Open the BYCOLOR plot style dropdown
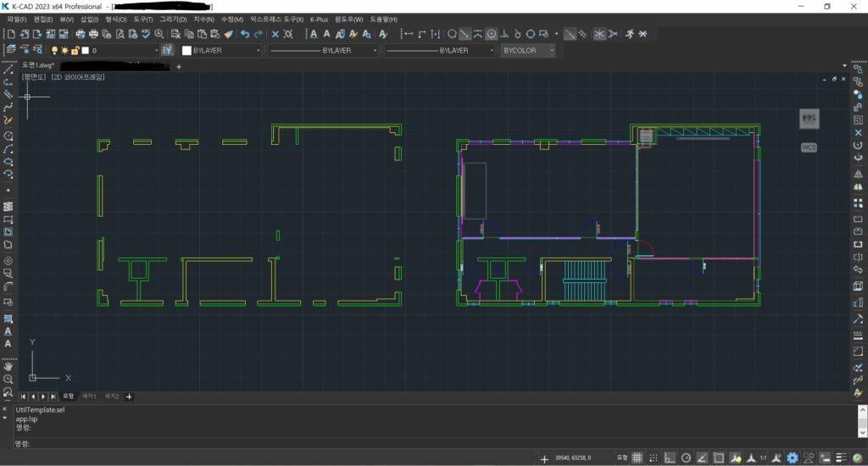The height and width of the screenshot is (466, 868). pyautogui.click(x=528, y=51)
